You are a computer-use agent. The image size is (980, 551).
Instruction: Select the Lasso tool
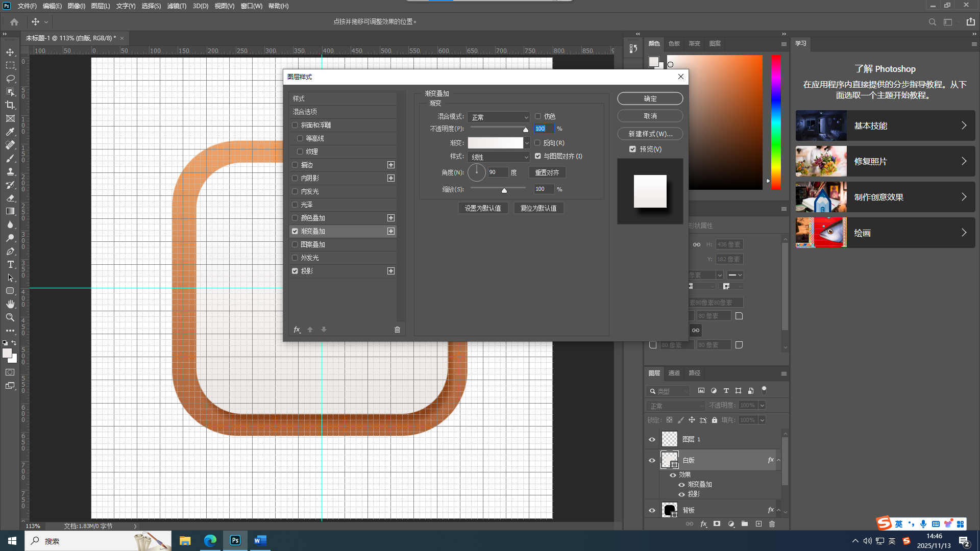(10, 79)
